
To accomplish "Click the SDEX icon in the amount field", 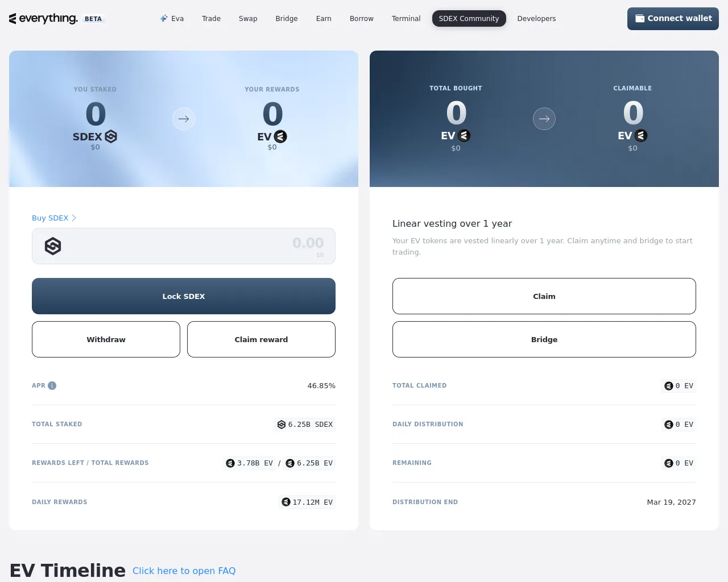I will point(53,246).
